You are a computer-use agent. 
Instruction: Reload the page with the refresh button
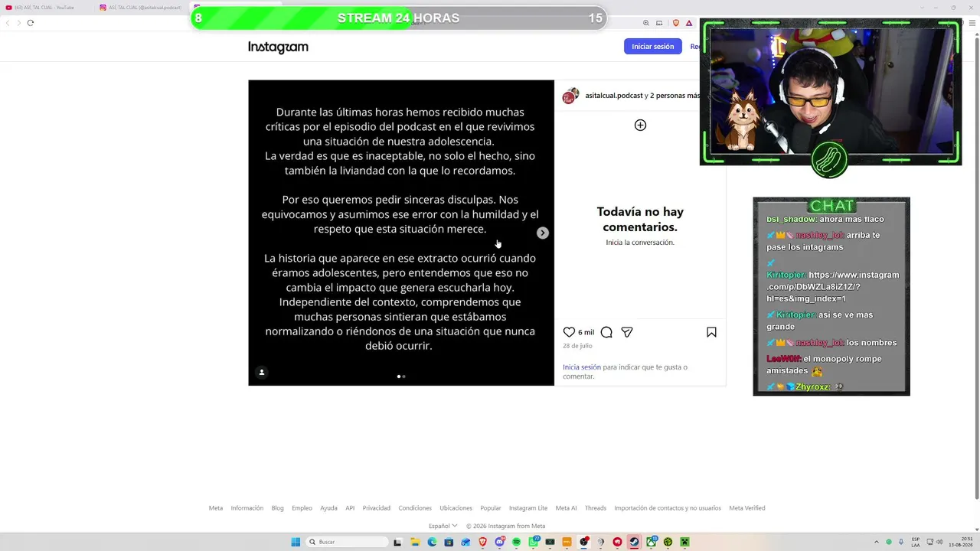click(31, 22)
